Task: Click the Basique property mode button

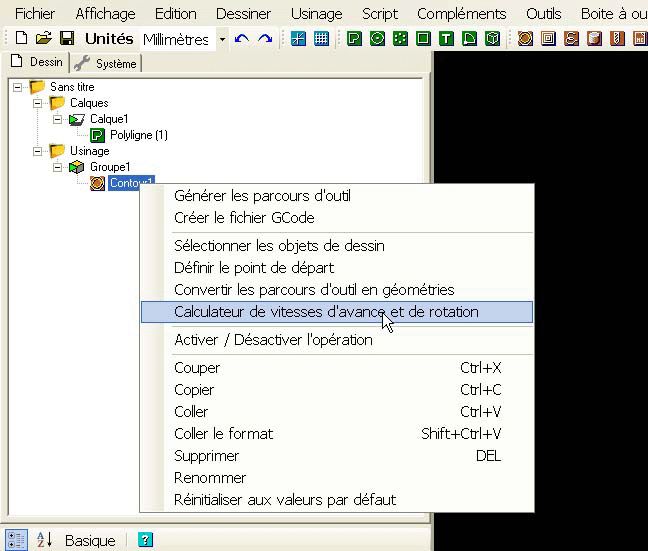Action: (x=90, y=540)
